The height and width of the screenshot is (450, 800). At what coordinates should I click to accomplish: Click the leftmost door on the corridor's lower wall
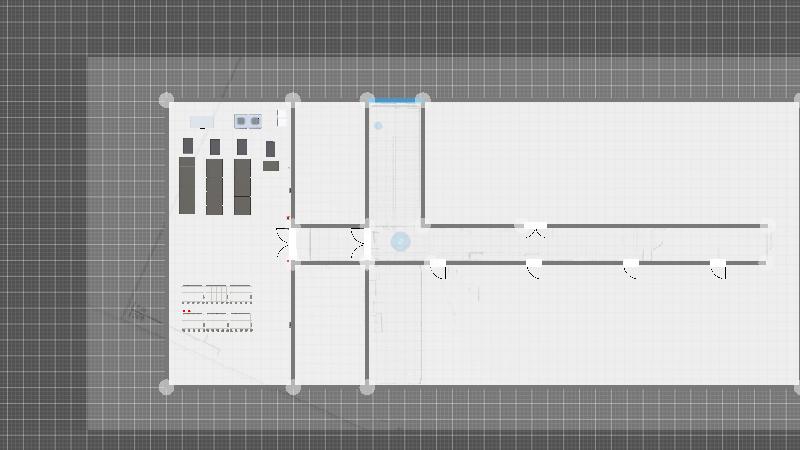pyautogui.click(x=437, y=268)
